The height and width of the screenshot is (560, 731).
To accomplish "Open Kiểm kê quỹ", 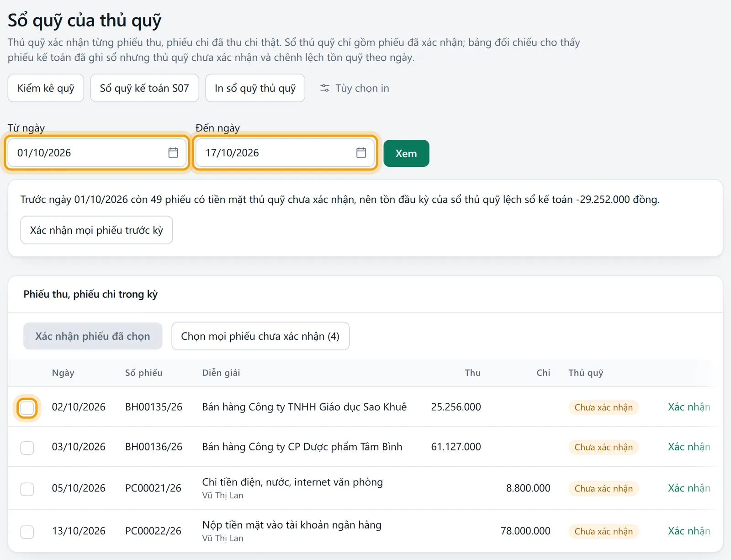I will click(x=46, y=88).
